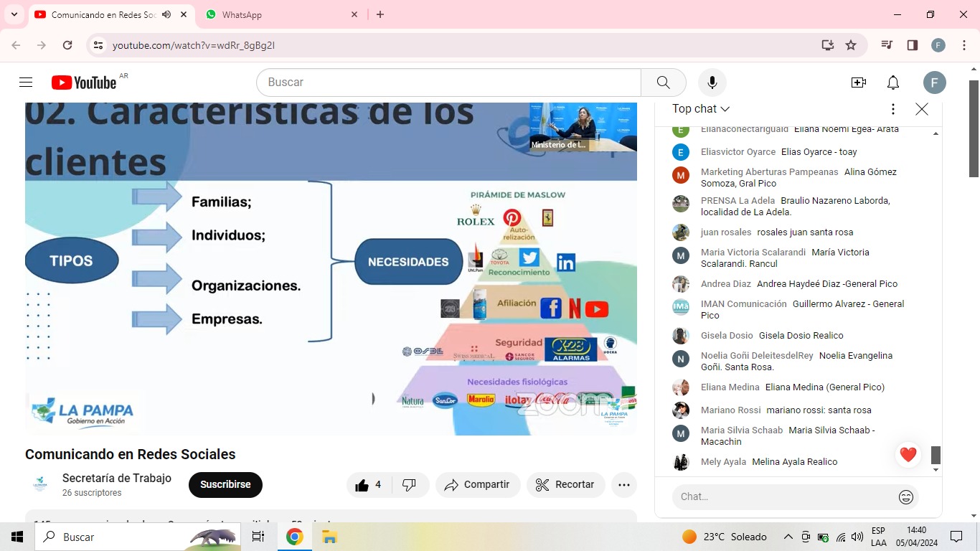The height and width of the screenshot is (551, 980).
Task: Send a heart reaction in chat
Action: click(x=908, y=454)
